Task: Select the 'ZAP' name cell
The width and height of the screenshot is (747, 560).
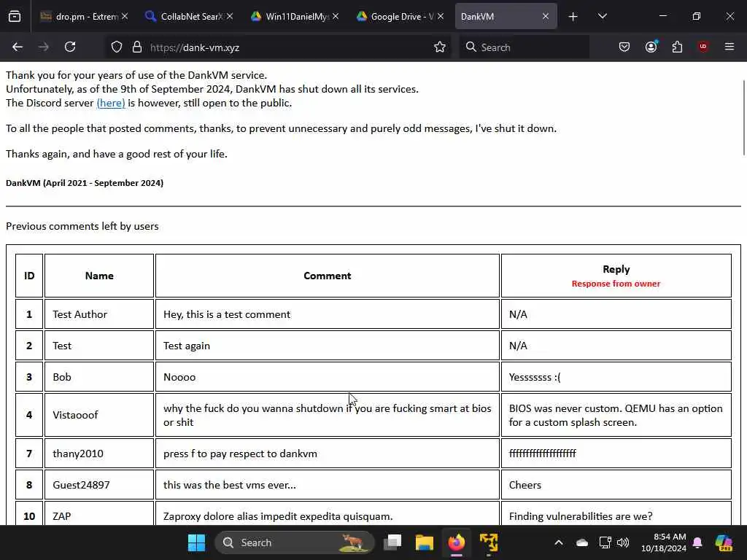Action: (99, 513)
